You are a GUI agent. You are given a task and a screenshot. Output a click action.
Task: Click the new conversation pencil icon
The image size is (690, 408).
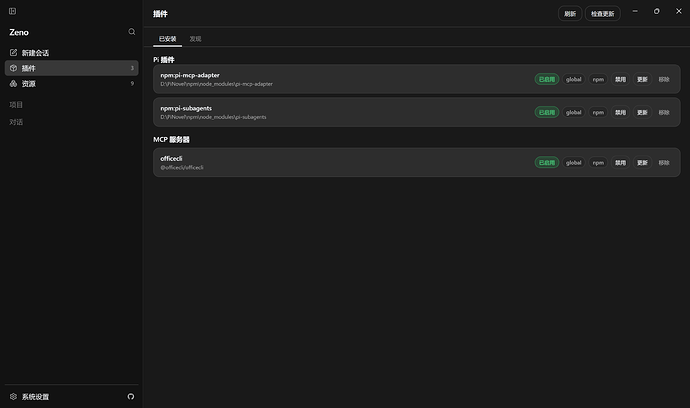pyautogui.click(x=13, y=53)
